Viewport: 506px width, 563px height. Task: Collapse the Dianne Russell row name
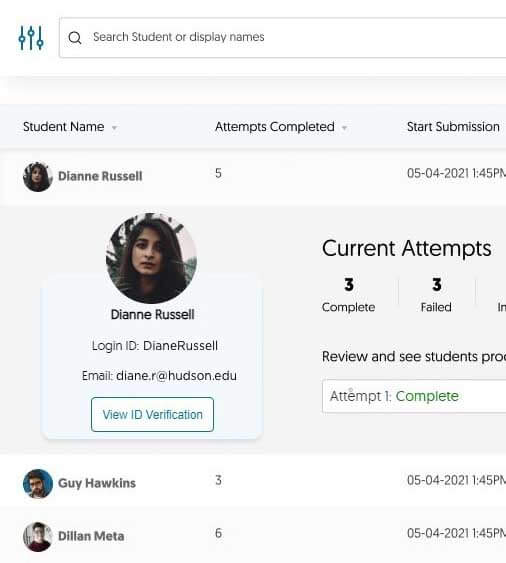100,176
